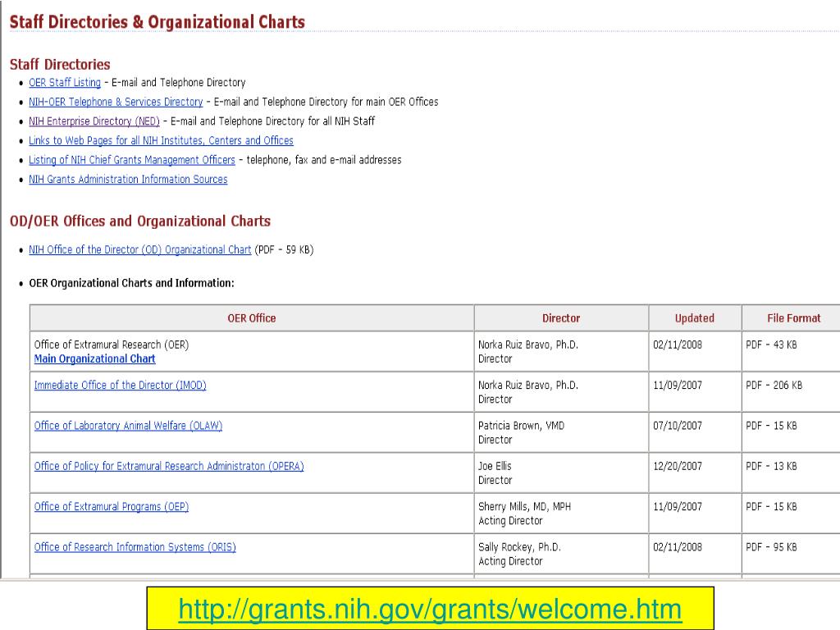Screen dimensions: 840x630
Task: Click the 'PDF - 43 KB' cell
Action: (792, 351)
